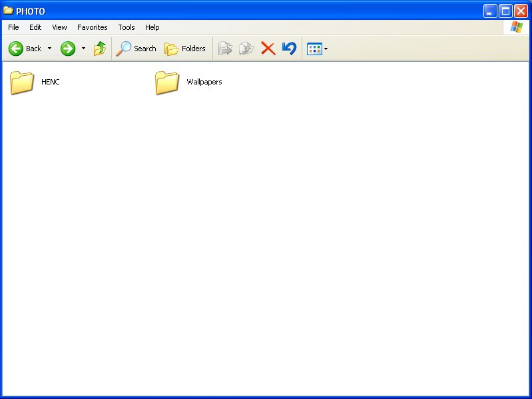This screenshot has width=532, height=399.
Task: Maximize the PHOTO window
Action: coord(505,11)
